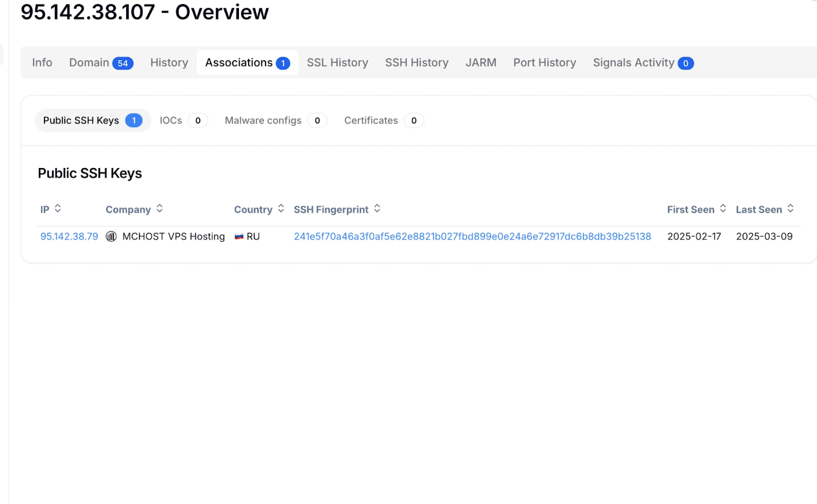Sort by Last Seen column arrows
817x504 pixels.
790,209
